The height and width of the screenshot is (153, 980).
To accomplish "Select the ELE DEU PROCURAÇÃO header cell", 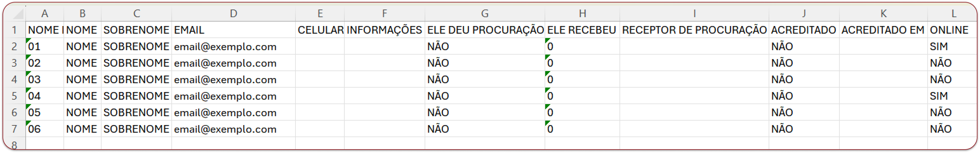I will coord(485,30).
